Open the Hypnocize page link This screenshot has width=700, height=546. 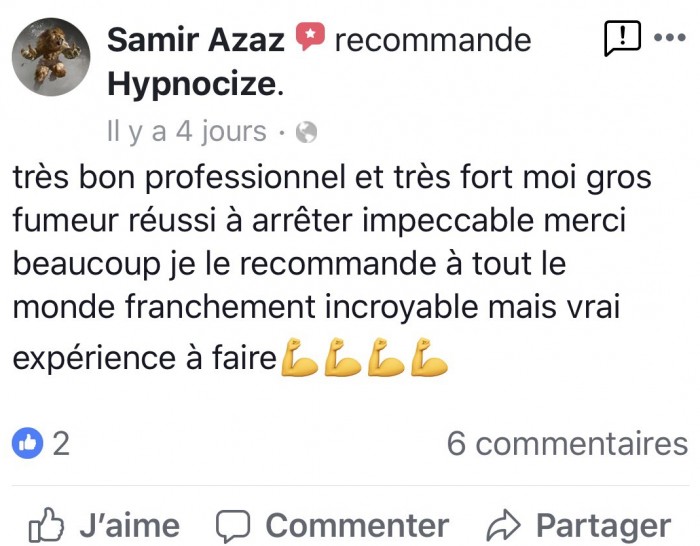[x=192, y=84]
